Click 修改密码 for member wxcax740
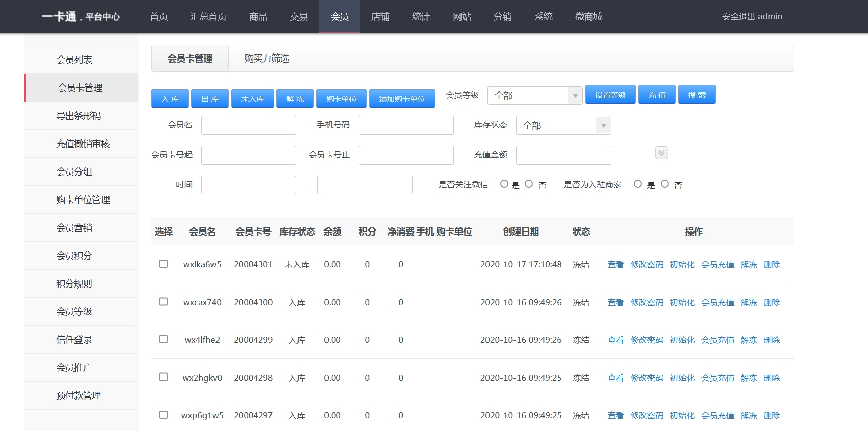The width and height of the screenshot is (868, 431). (x=647, y=302)
